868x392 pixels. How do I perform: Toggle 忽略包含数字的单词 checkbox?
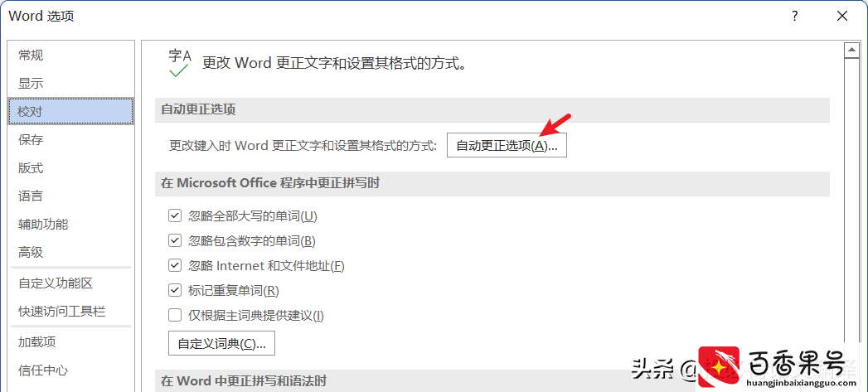(x=175, y=241)
